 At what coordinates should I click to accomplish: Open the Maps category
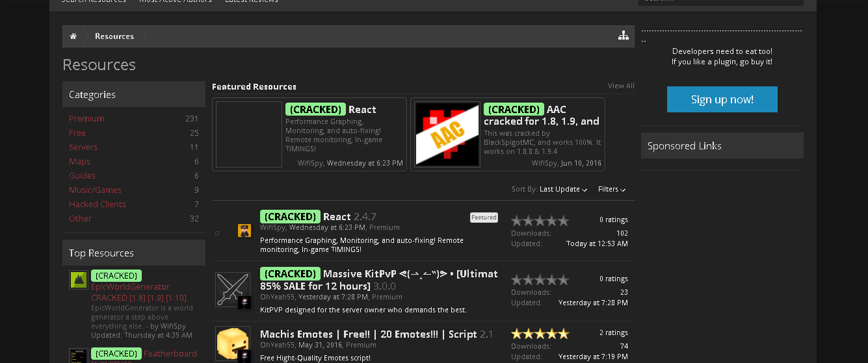79,161
